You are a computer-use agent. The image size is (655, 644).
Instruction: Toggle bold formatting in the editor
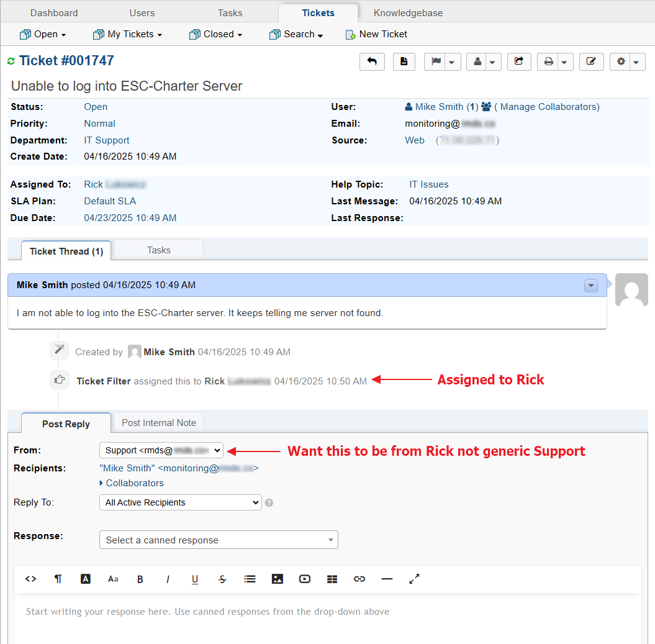(x=140, y=579)
